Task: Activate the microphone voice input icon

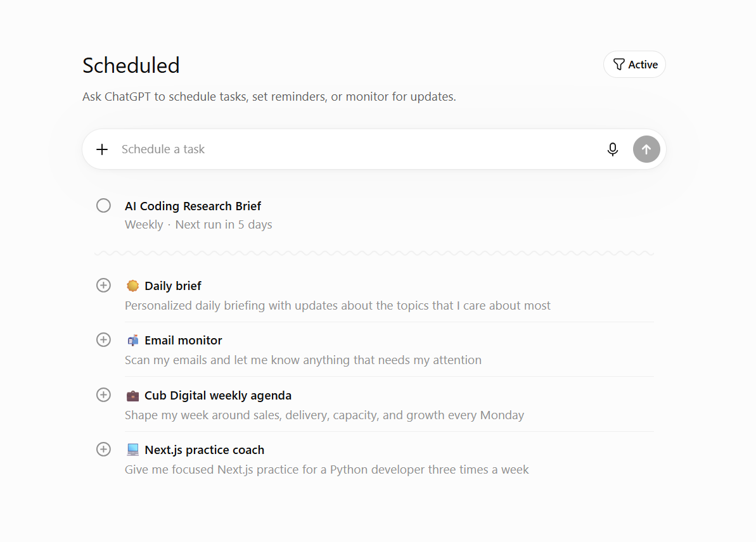Action: [x=612, y=149]
